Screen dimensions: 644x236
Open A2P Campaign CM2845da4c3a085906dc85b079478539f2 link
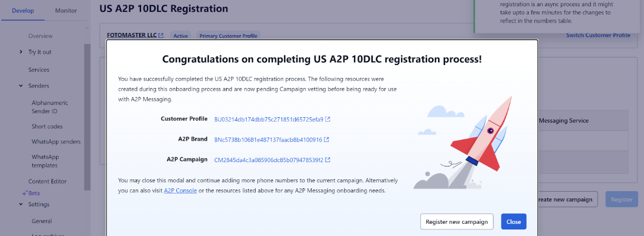269,160
